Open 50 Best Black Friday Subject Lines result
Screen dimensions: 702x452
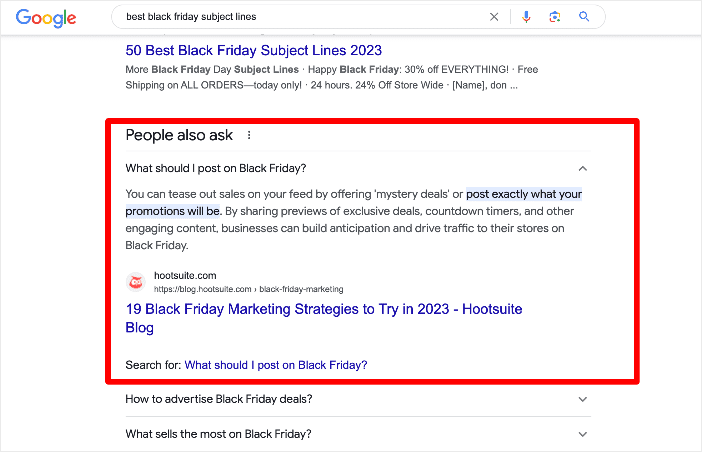pos(253,50)
